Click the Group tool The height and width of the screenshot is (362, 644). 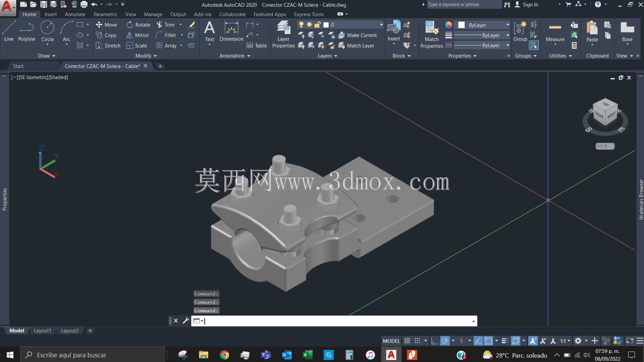(x=520, y=31)
